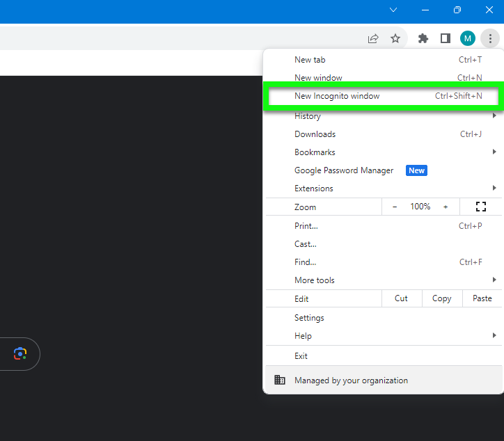This screenshot has width=504, height=441.
Task: Click the Edit label in the menu
Action: pyautogui.click(x=301, y=299)
